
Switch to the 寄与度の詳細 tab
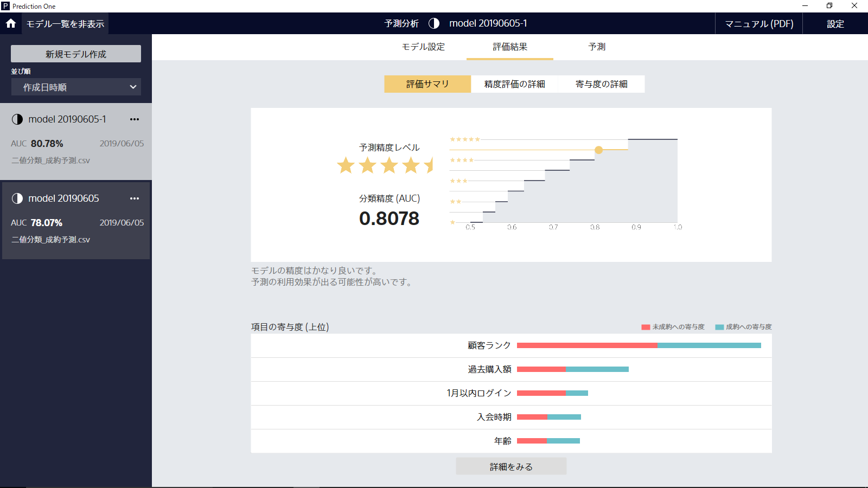click(x=601, y=84)
